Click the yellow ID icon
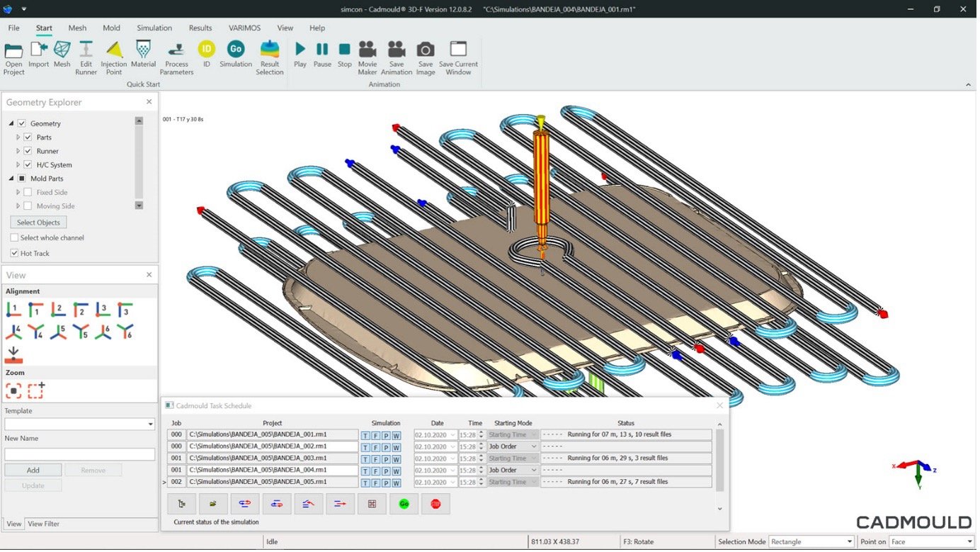Image resolution: width=980 pixels, height=552 pixels. [x=207, y=49]
